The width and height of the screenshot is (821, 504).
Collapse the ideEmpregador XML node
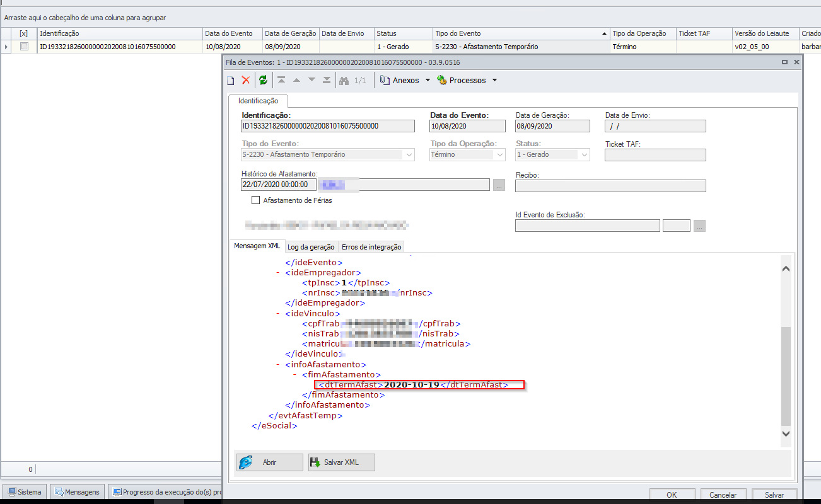tap(278, 273)
